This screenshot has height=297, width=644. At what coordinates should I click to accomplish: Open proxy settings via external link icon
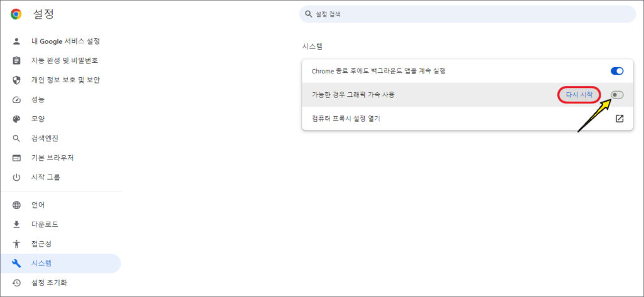(x=619, y=119)
